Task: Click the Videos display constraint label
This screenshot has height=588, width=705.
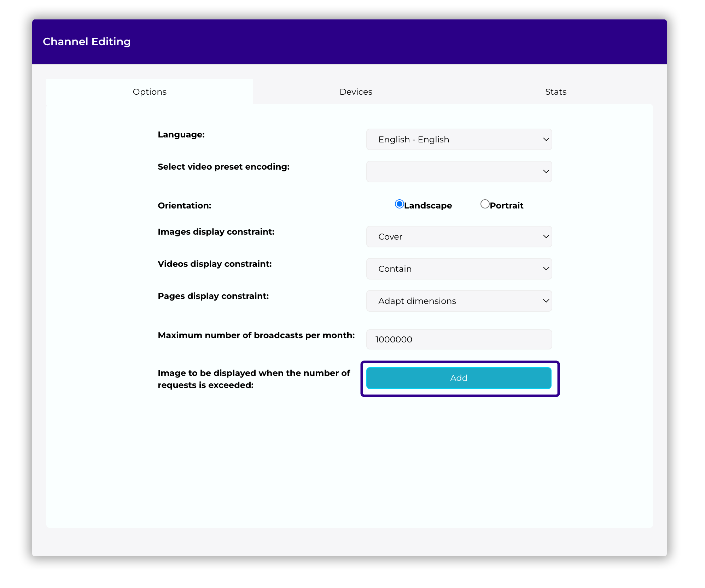Action: (215, 264)
